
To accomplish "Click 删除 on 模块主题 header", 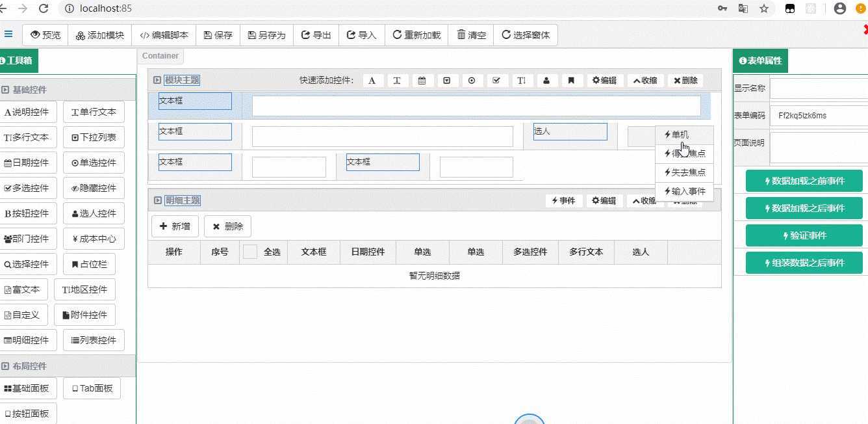I will point(685,81).
